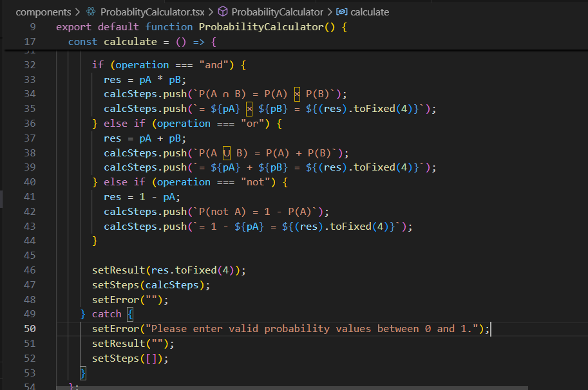Click the catch keyword on line 49

[106, 314]
